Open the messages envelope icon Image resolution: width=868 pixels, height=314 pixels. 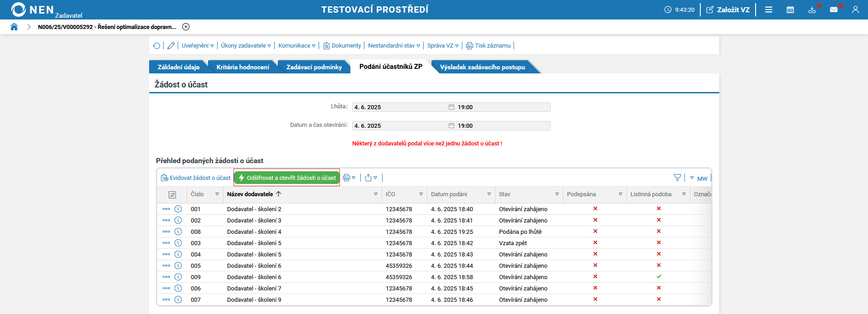(x=834, y=10)
